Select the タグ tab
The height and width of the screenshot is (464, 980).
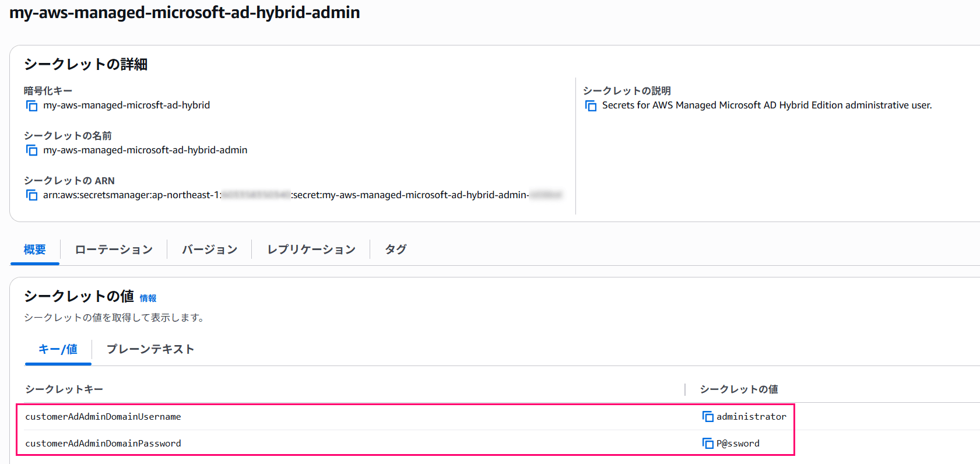click(x=396, y=249)
